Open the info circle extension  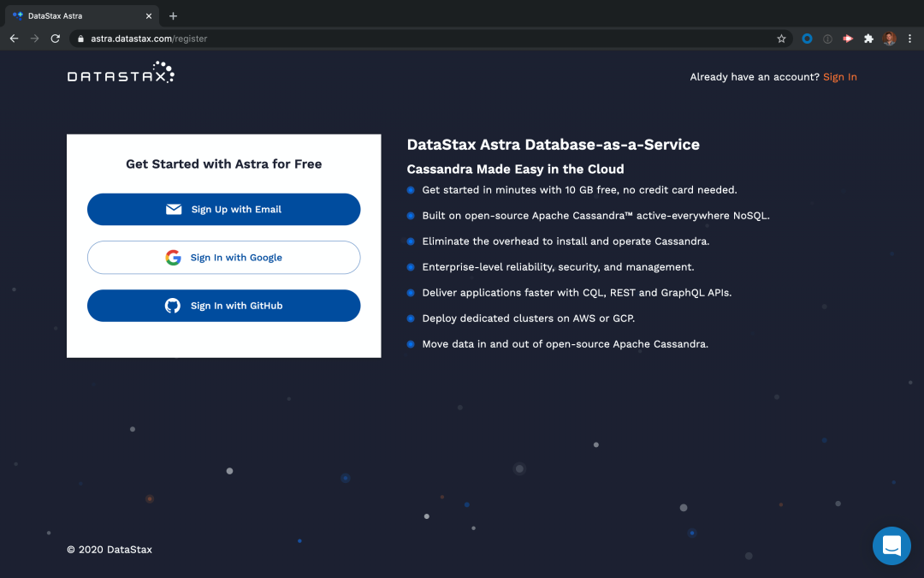(x=827, y=39)
